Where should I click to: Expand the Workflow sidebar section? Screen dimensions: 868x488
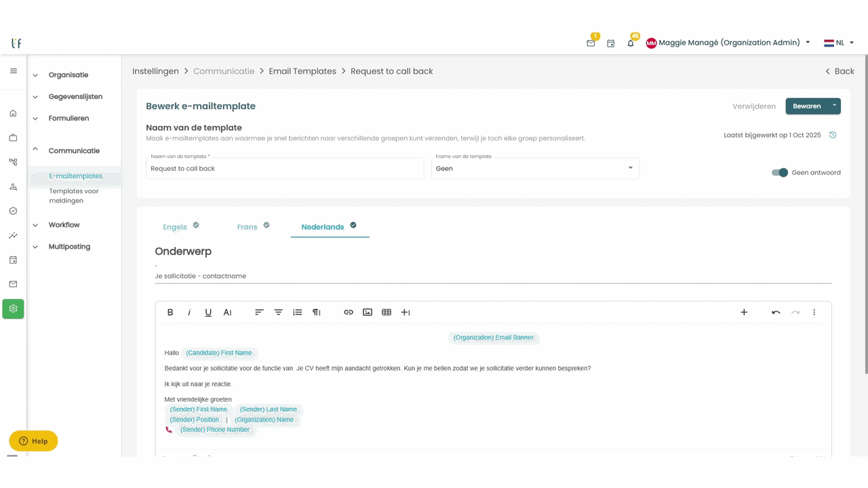pyautogui.click(x=64, y=225)
